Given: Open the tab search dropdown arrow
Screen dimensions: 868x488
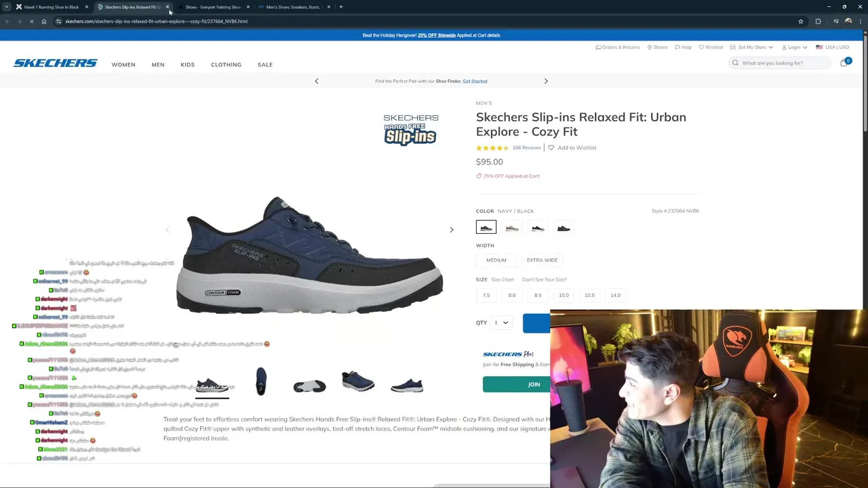Looking at the screenshot, I should click(x=7, y=7).
